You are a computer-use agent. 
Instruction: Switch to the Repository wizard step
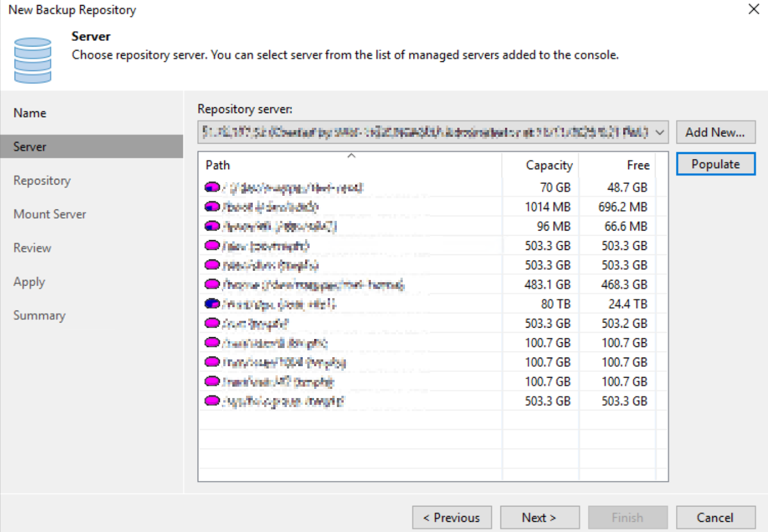42,181
